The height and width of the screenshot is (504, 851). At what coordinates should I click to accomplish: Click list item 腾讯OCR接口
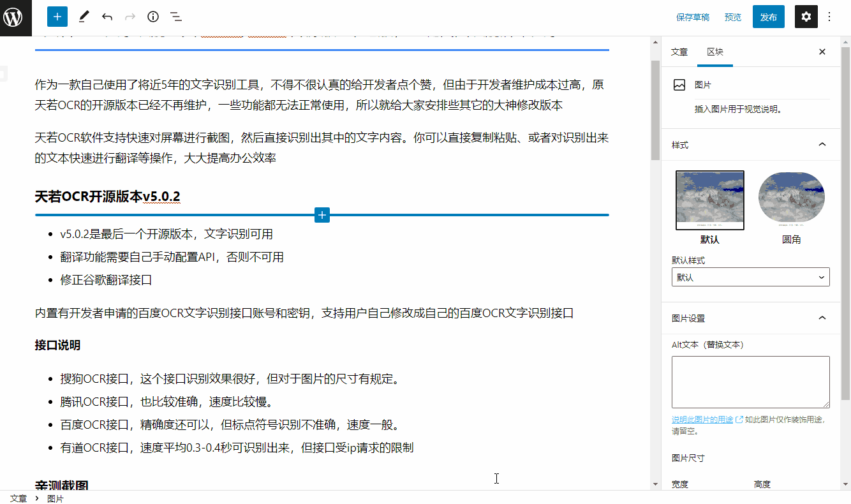[x=167, y=402]
